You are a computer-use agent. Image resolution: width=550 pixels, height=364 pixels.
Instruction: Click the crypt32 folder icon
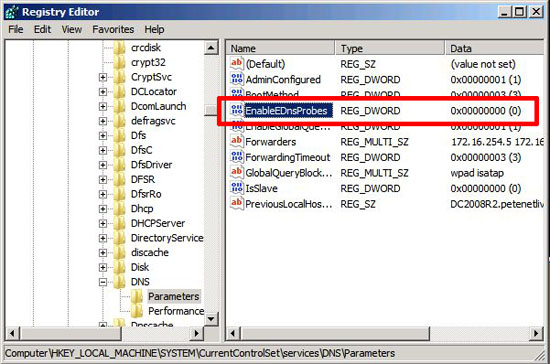[119, 62]
